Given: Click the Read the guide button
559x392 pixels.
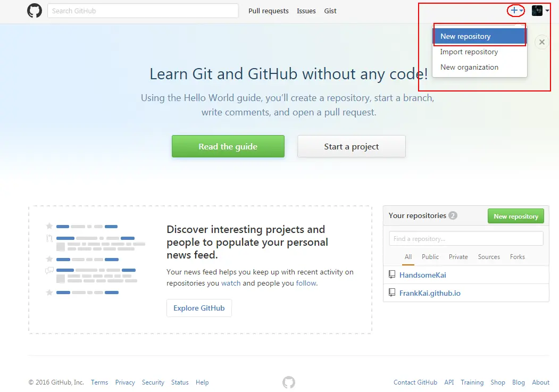Looking at the screenshot, I should pos(228,146).
